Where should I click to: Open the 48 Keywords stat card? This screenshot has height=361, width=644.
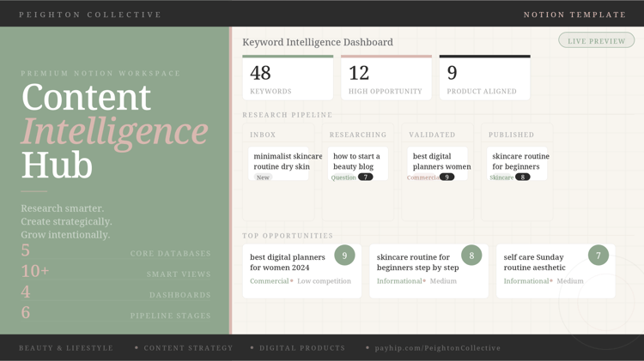(x=288, y=77)
